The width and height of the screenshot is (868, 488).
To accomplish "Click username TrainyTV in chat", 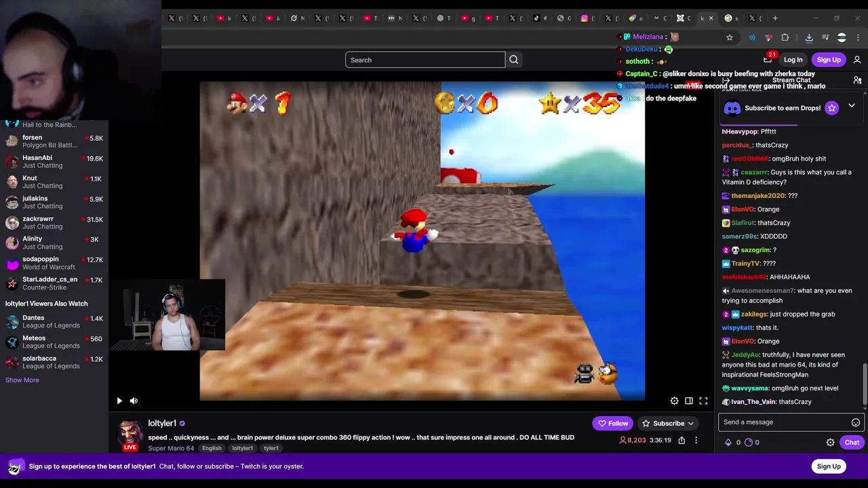I will 745,264.
